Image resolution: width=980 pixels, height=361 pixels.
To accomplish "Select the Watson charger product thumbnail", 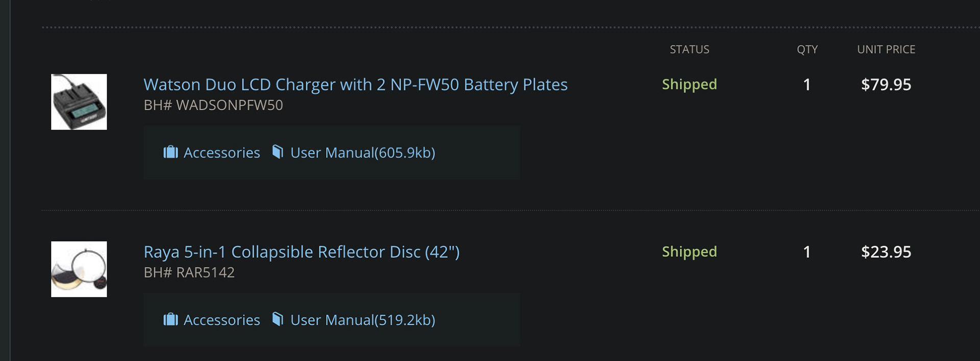I will [x=79, y=102].
